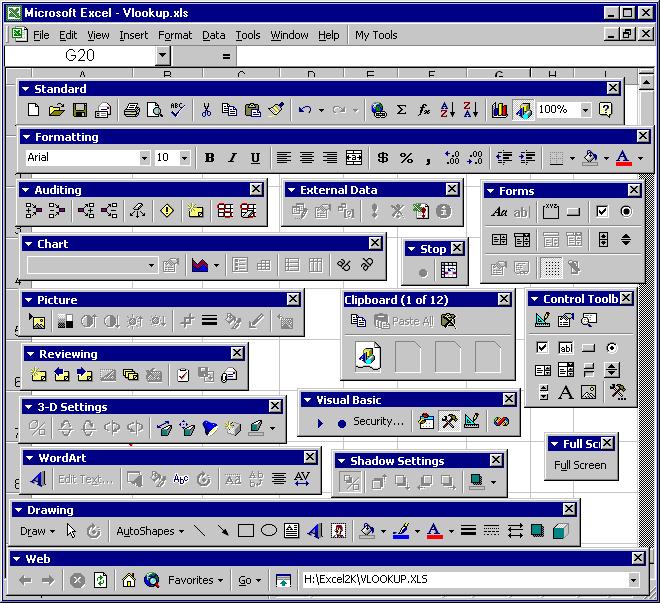Open the My Tools menu

(376, 35)
